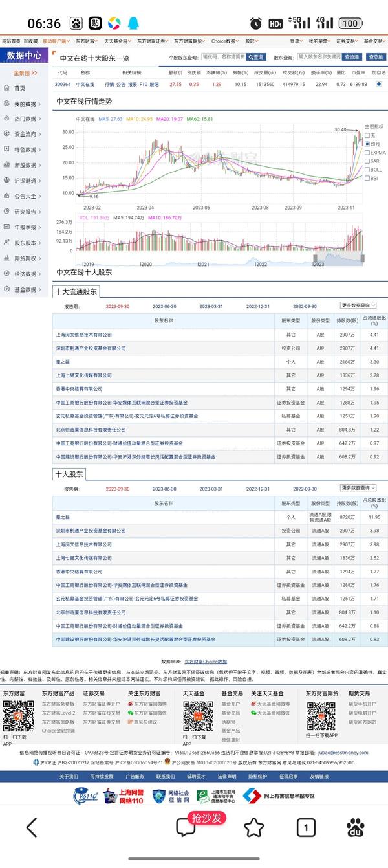Click the 查总股 button
This screenshot has width=388, height=868.
(x=374, y=57)
